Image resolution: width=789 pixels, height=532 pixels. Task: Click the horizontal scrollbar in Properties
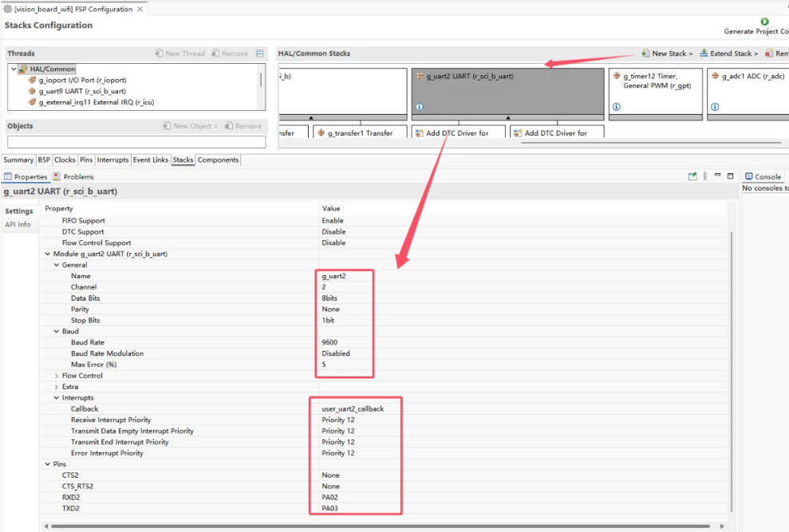pyautogui.click(x=381, y=526)
